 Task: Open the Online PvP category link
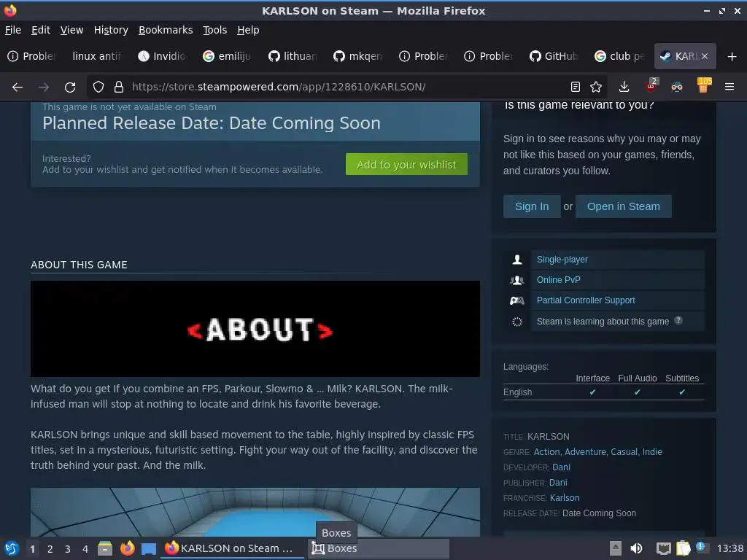[x=558, y=280]
